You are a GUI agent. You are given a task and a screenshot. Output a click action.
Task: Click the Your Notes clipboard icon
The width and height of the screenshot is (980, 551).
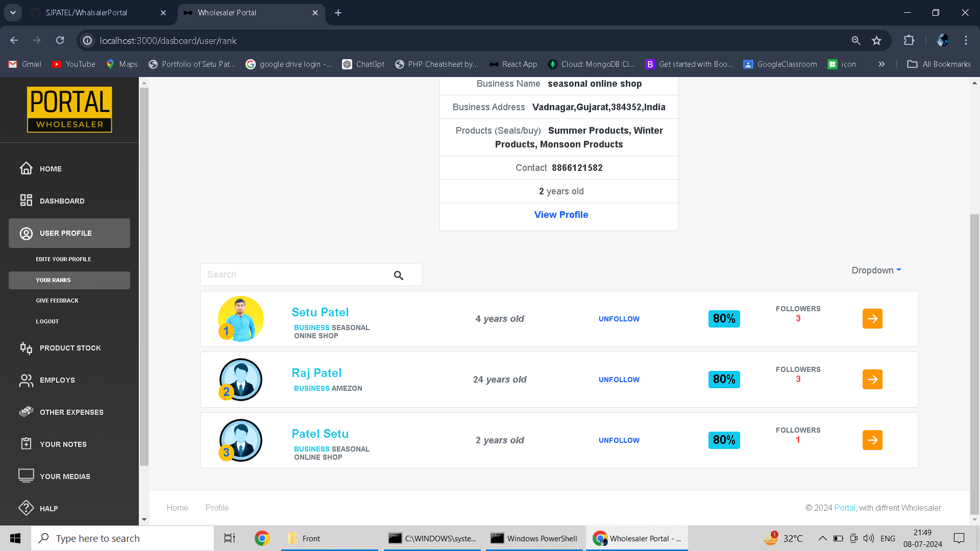pyautogui.click(x=26, y=444)
